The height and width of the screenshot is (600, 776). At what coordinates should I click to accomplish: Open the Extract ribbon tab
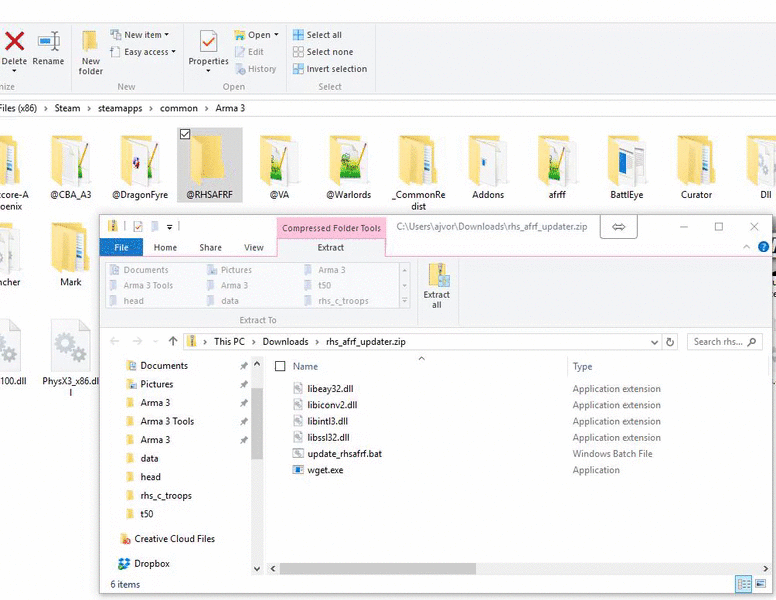tap(331, 247)
